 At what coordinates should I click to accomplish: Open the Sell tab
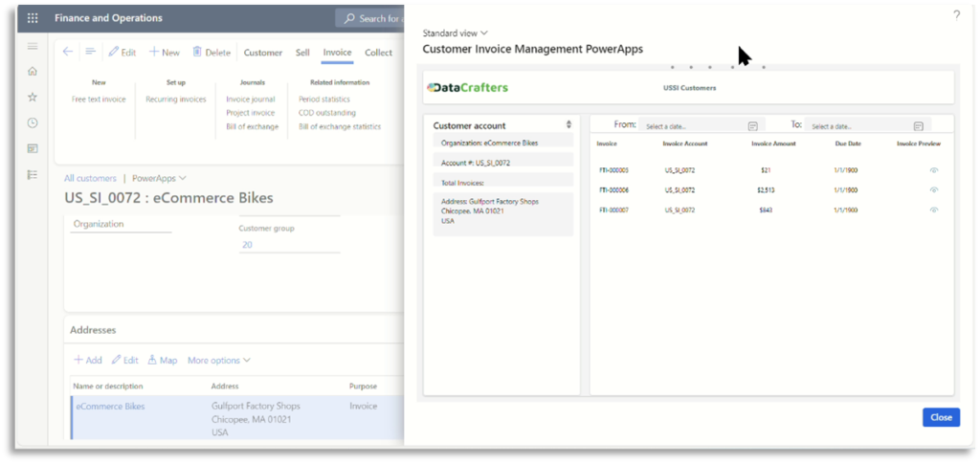click(x=302, y=53)
